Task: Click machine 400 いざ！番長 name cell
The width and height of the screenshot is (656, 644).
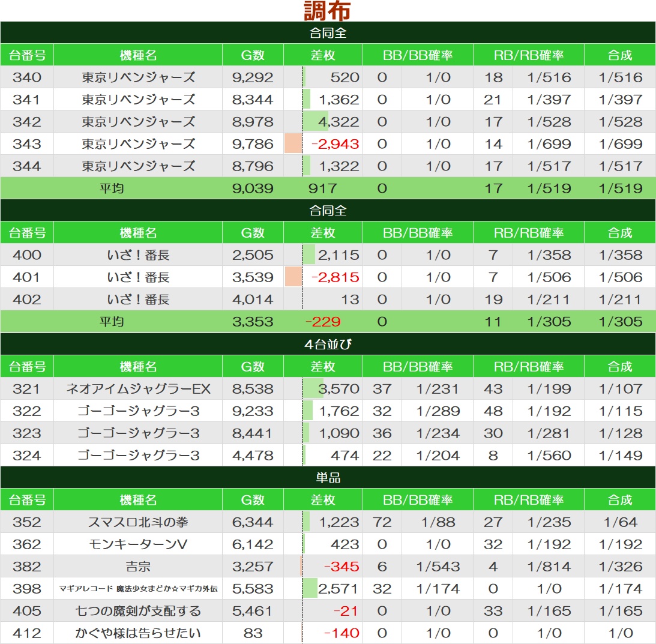Action: click(x=138, y=255)
